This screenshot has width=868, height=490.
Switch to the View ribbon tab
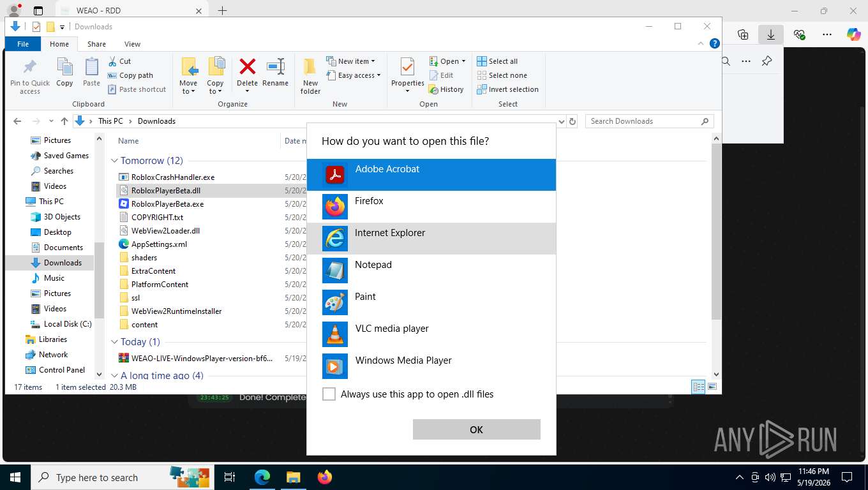tap(132, 44)
